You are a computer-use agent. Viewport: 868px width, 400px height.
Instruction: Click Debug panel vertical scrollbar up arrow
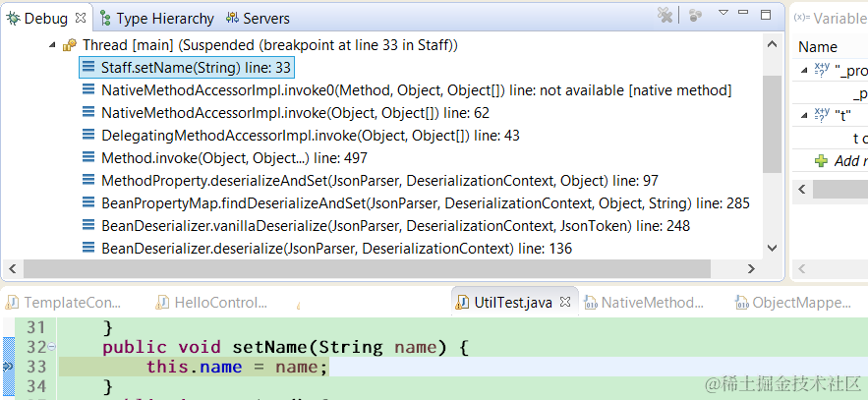[772, 45]
